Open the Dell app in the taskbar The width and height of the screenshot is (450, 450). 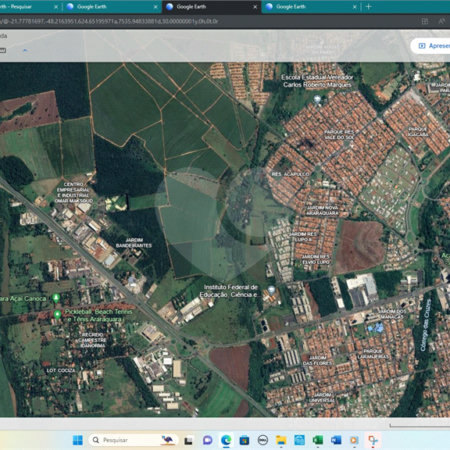(263, 440)
